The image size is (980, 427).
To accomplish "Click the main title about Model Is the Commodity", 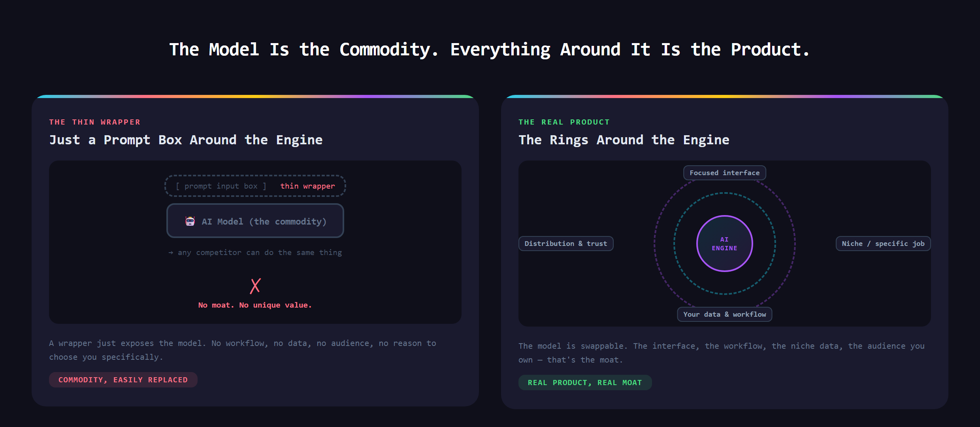I will point(490,50).
